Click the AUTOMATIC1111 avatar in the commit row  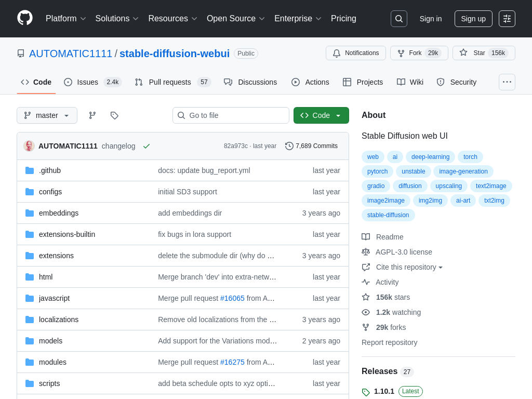tap(29, 146)
